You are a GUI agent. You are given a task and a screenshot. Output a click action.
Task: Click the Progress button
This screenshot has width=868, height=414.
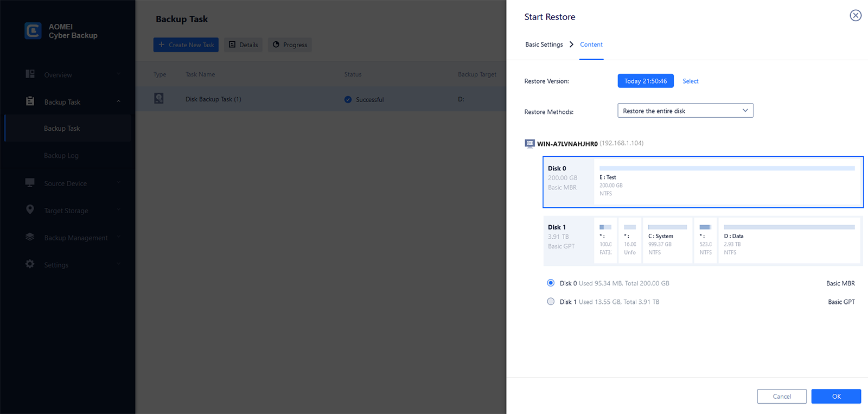[290, 44]
